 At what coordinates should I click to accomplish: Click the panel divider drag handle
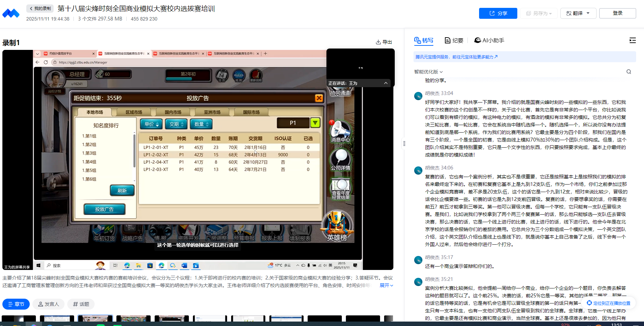point(404,144)
